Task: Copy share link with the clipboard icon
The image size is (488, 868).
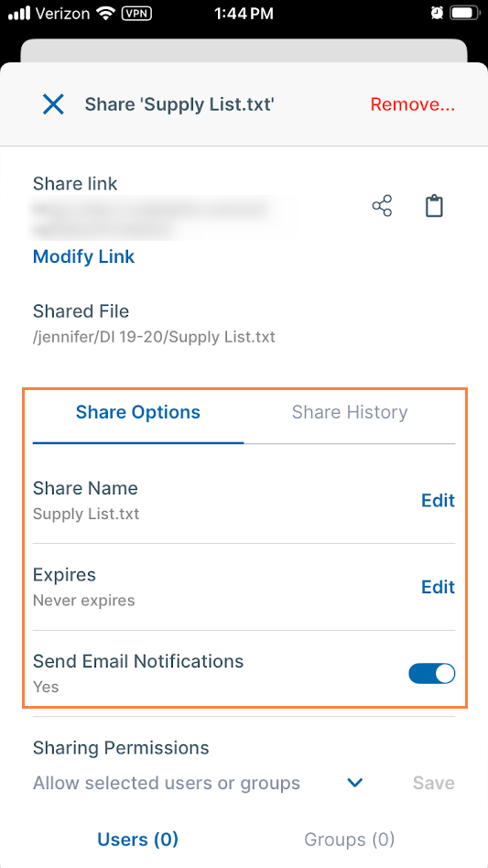Action: tap(434, 206)
